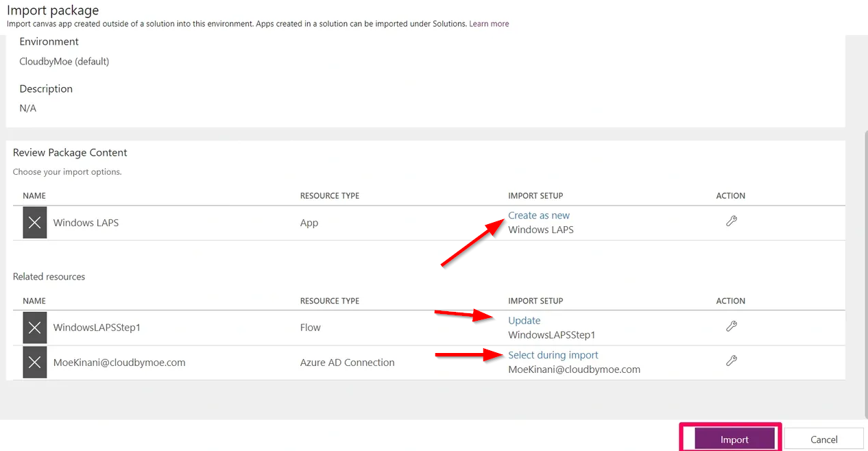
Task: Click the ACTION column header under Related resources
Action: click(x=731, y=300)
